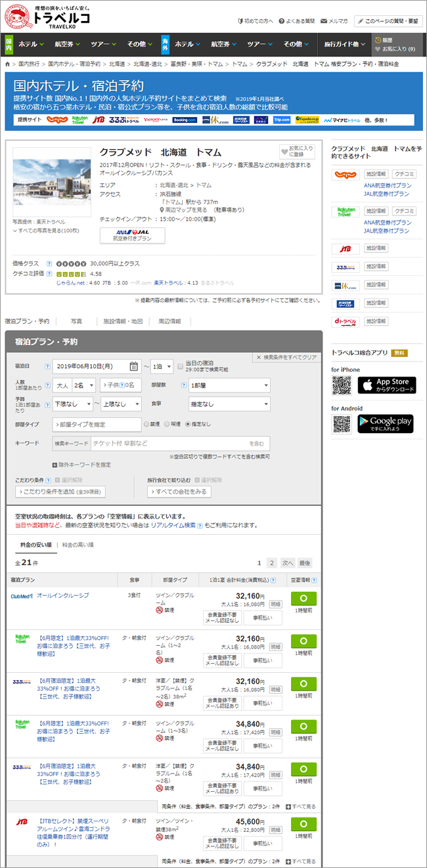Click the green availability button for ClubMed plan

(303, 599)
